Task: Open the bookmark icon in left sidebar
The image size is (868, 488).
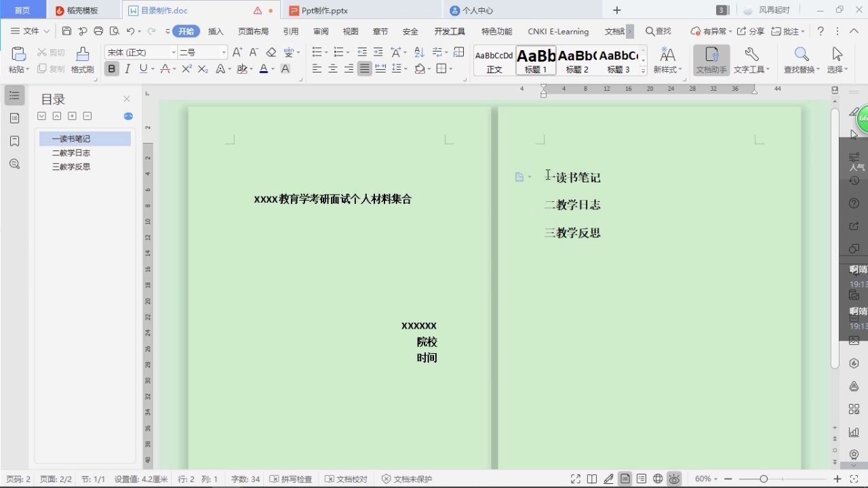Action: pos(14,141)
